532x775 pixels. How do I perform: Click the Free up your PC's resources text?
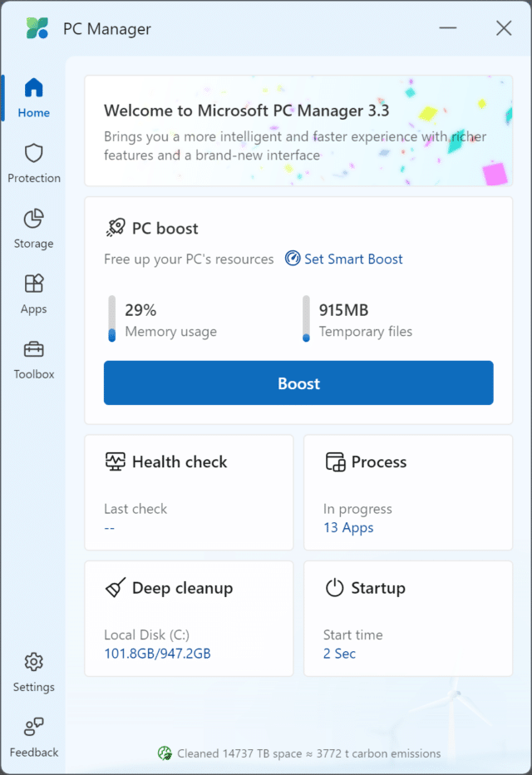click(189, 259)
